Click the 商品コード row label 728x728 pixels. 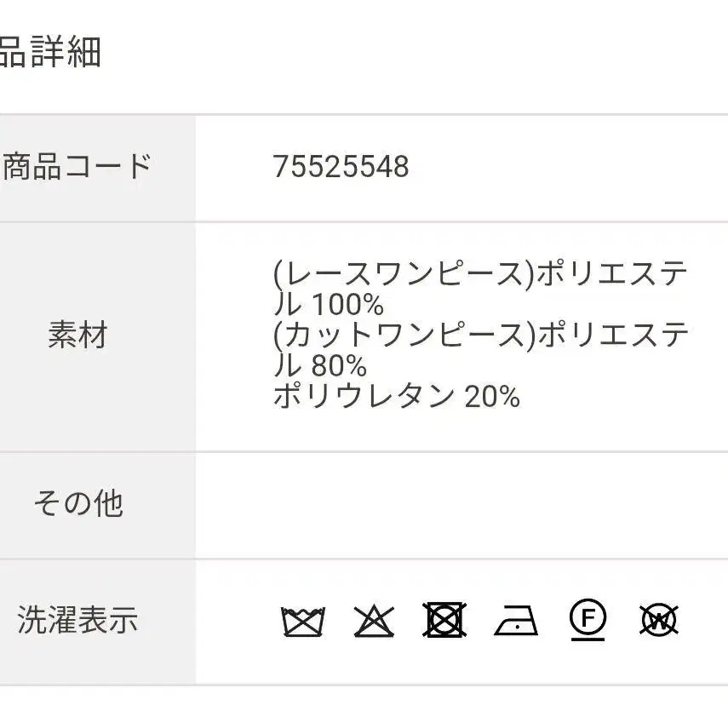click(77, 166)
